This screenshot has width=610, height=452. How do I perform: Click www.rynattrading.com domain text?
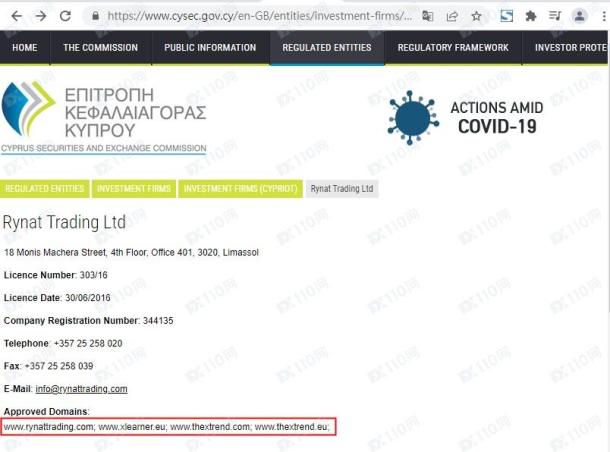coord(49,427)
